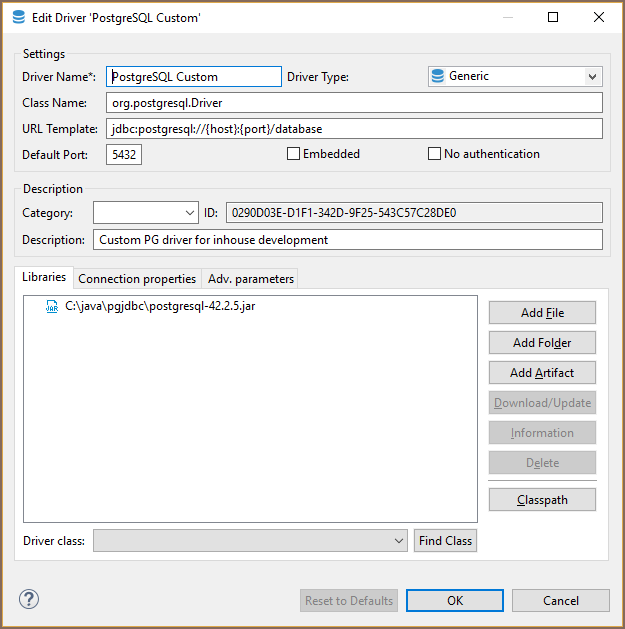Click the database icon in title bar
This screenshot has width=625, height=629.
coord(18,17)
